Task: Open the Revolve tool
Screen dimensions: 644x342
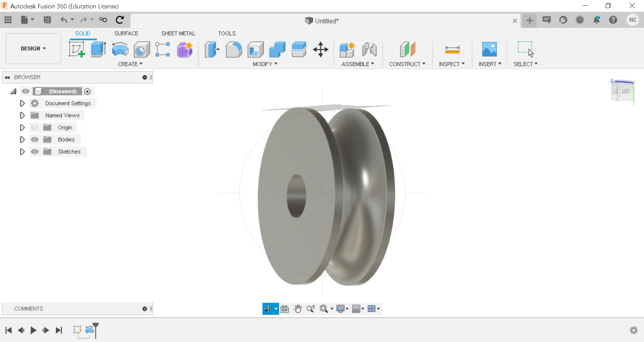Action: point(120,50)
